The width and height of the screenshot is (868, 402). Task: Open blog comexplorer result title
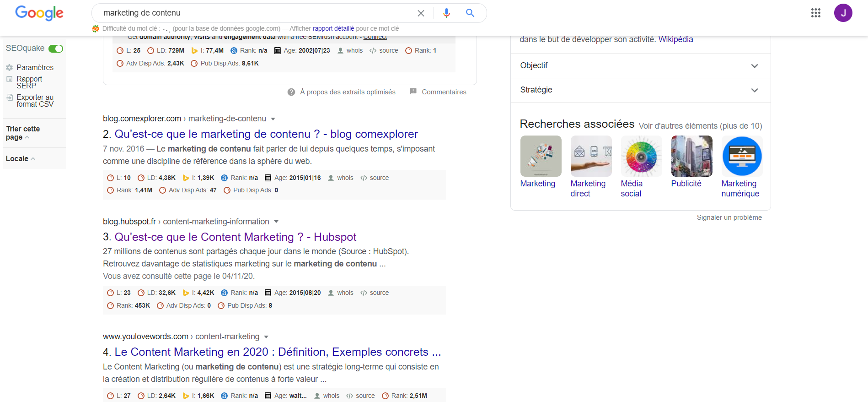click(x=266, y=134)
